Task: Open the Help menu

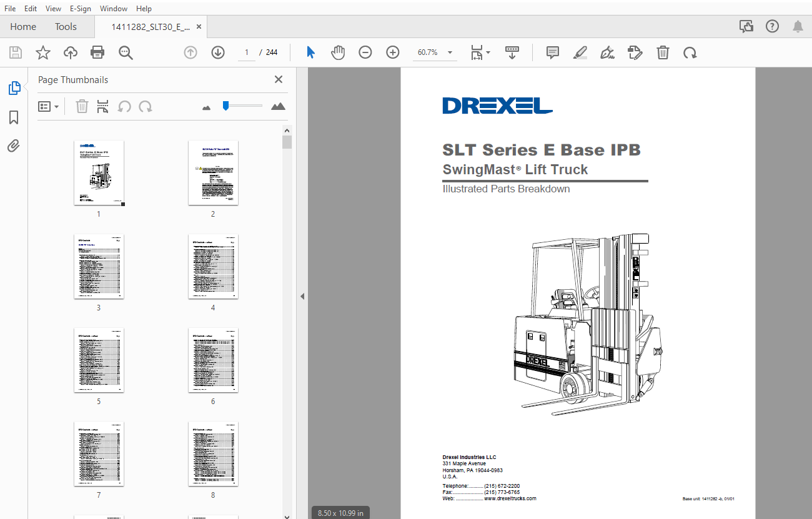Action: 144,9
